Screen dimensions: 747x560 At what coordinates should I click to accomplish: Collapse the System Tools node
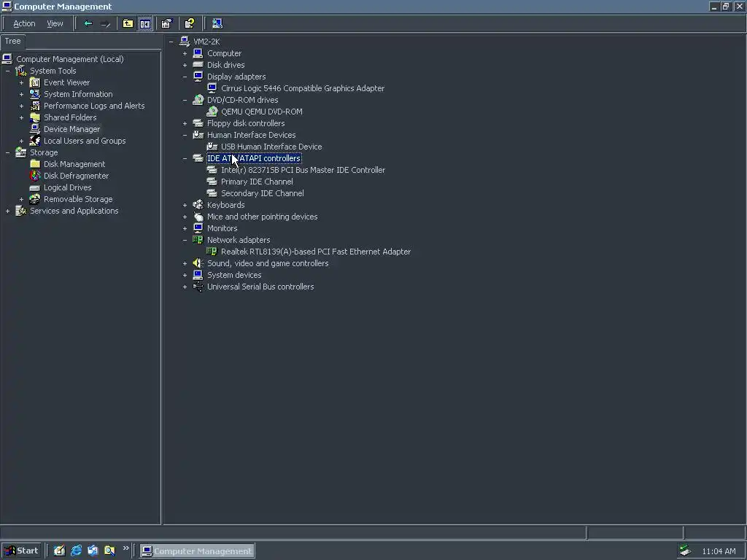pos(7,71)
